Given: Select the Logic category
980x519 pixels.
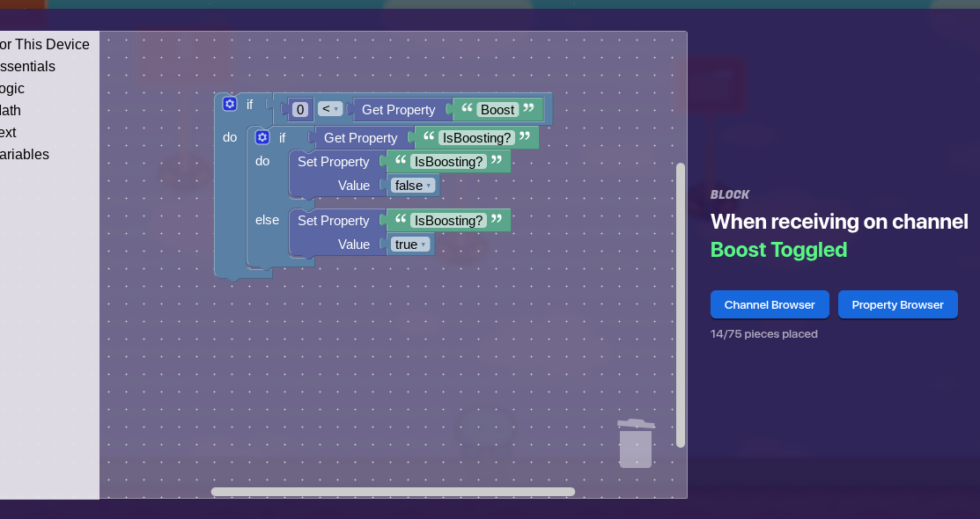Looking at the screenshot, I should click(x=12, y=88).
